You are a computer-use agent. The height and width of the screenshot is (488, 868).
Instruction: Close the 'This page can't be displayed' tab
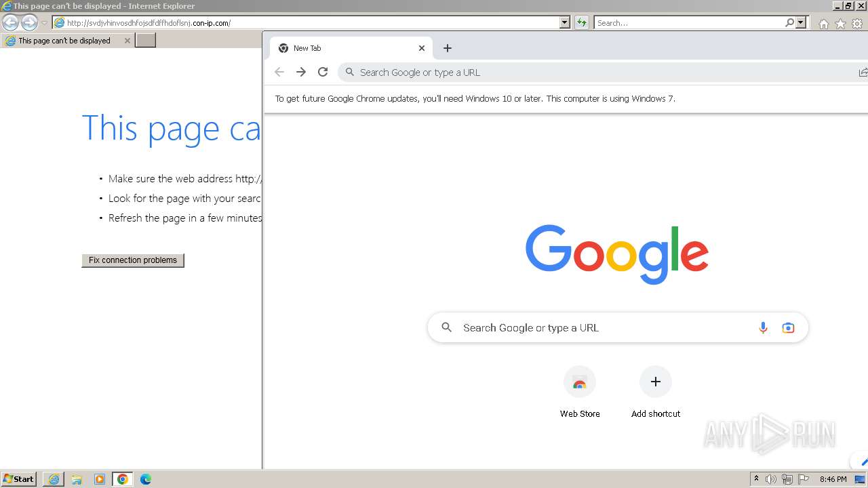[x=127, y=41]
